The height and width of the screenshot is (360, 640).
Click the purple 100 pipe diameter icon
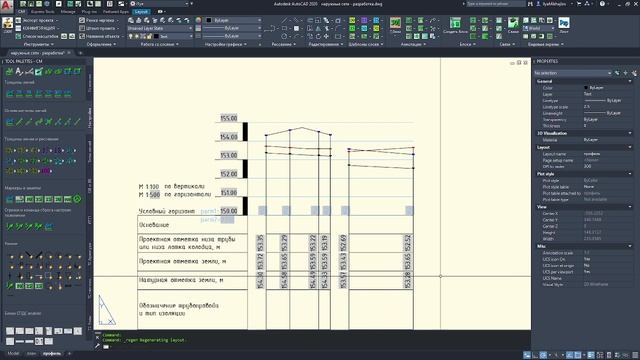[46, 171]
